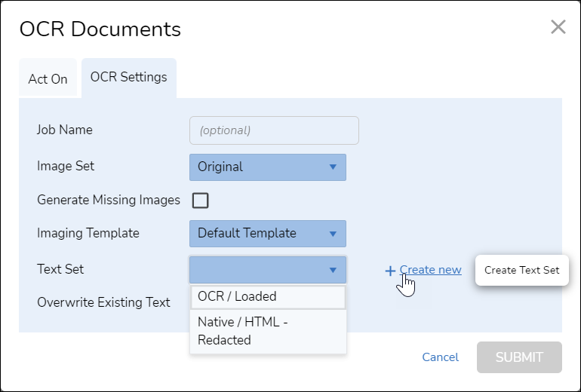Click the Job Name label
Viewport: 581px width, 392px height.
point(65,130)
